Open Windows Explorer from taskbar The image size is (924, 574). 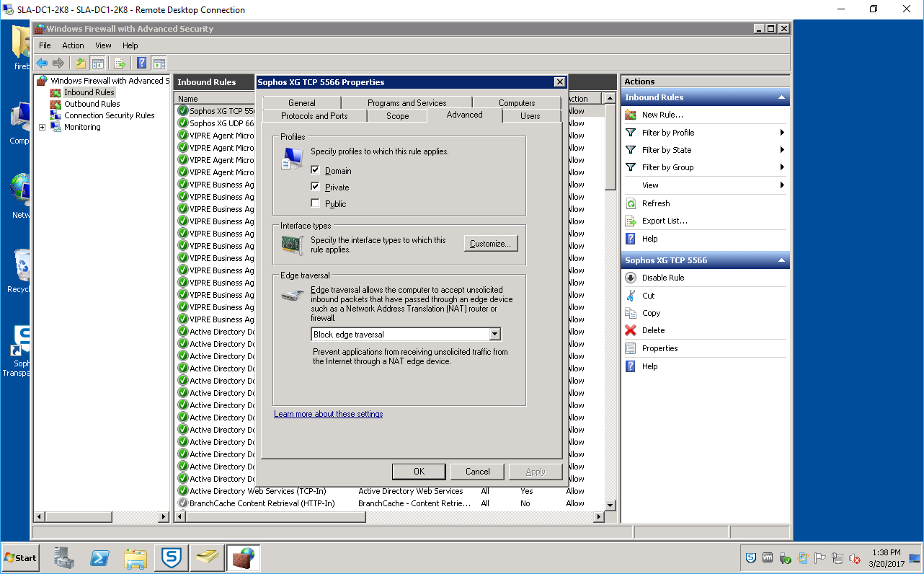click(135, 558)
